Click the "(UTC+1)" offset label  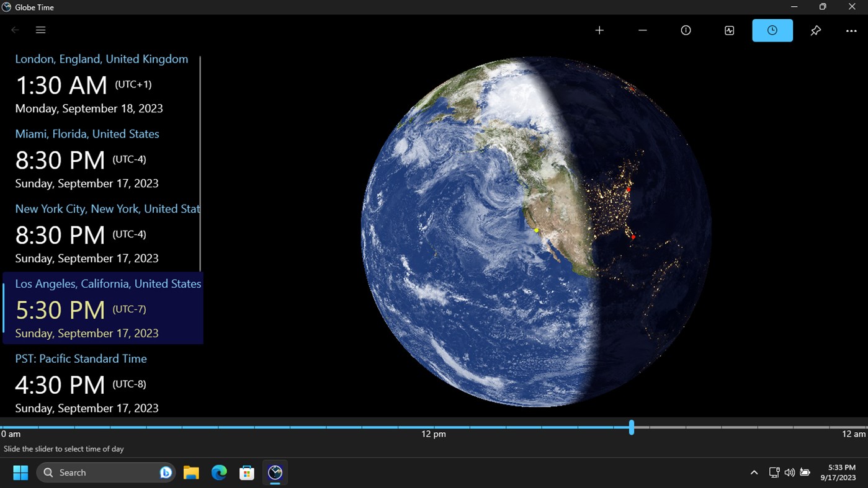click(x=133, y=84)
